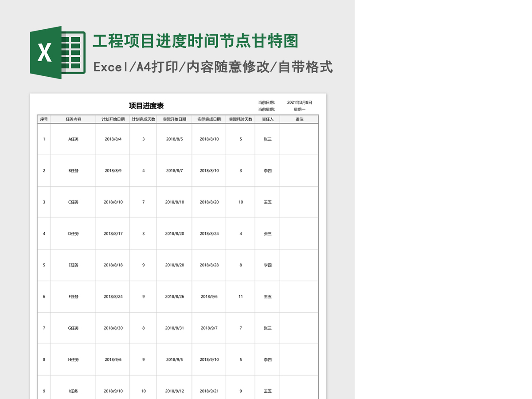
Task: Select F任务 actual days value 11
Action: [x=241, y=297]
